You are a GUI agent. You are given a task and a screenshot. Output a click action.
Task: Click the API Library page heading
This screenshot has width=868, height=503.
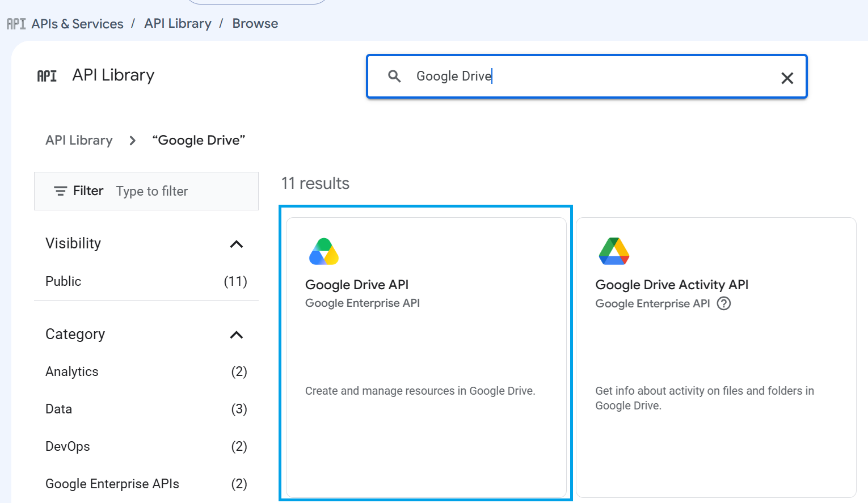113,75
